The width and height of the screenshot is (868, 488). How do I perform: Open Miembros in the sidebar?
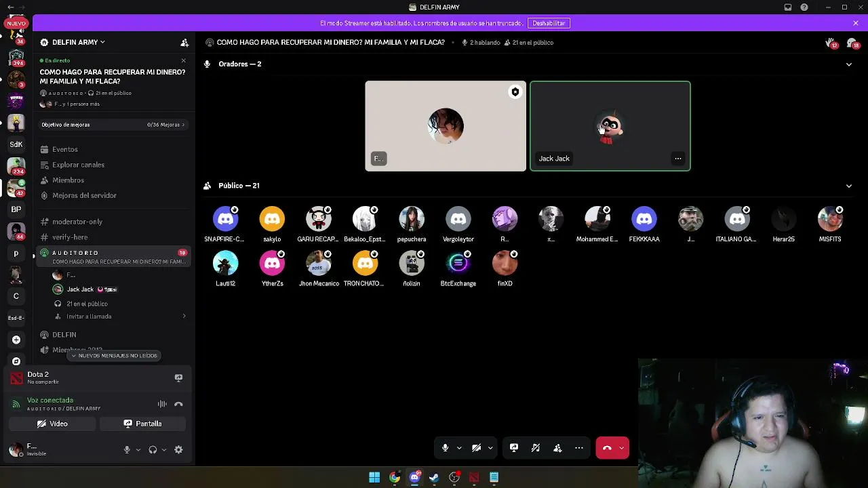click(x=68, y=180)
